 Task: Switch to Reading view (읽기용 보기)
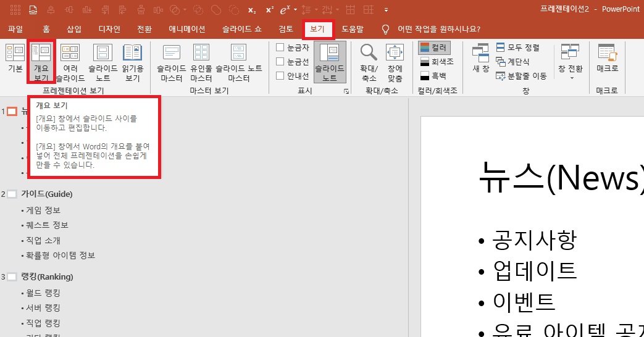tap(132, 62)
